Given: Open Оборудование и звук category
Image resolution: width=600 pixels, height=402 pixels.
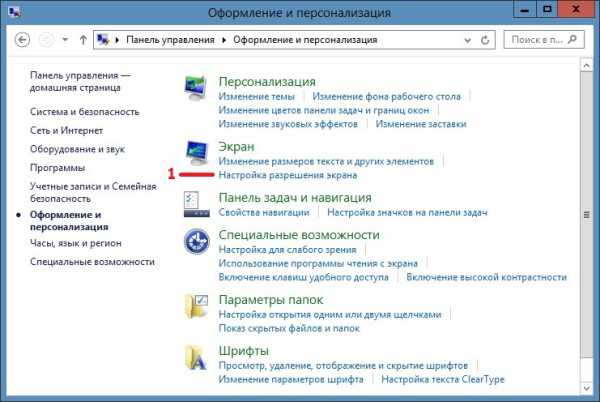Looking at the screenshot, I should tap(78, 149).
